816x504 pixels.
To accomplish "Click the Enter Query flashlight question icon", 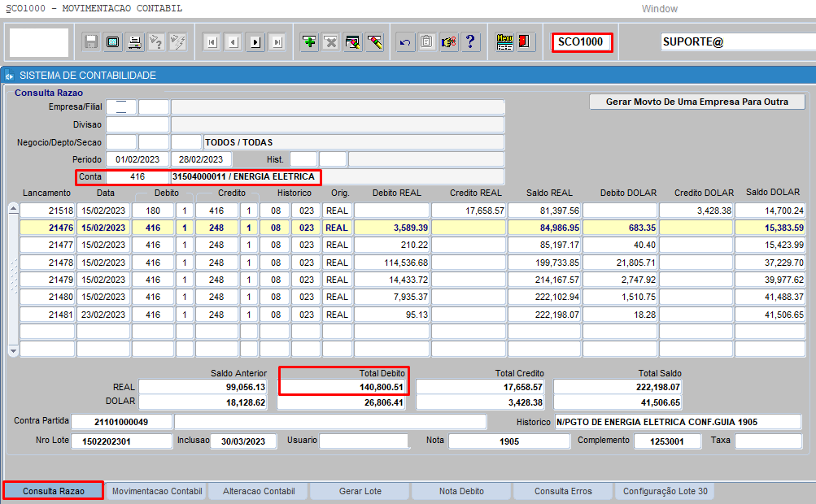I will [x=156, y=42].
